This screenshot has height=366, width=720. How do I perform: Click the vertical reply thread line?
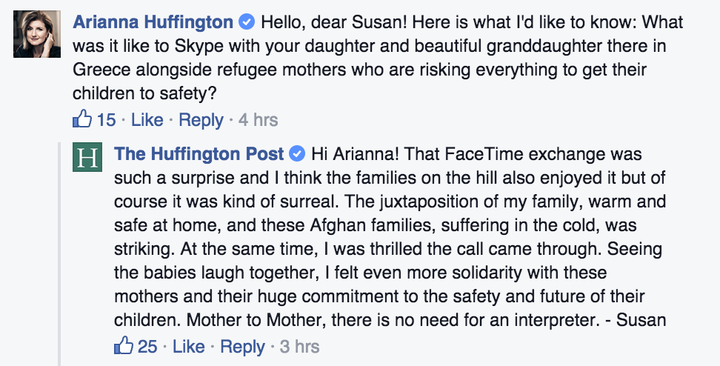[x=59, y=254]
